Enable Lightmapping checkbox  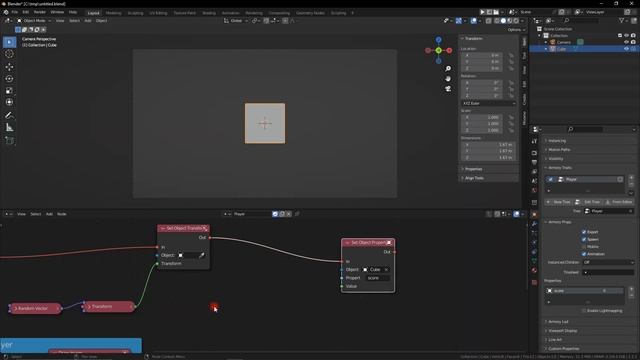584,311
